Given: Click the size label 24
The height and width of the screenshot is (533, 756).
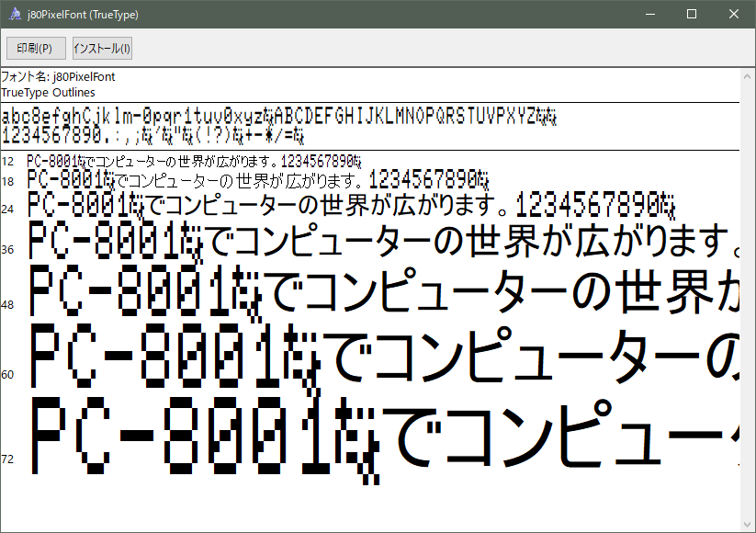Looking at the screenshot, I should pyautogui.click(x=7, y=209).
